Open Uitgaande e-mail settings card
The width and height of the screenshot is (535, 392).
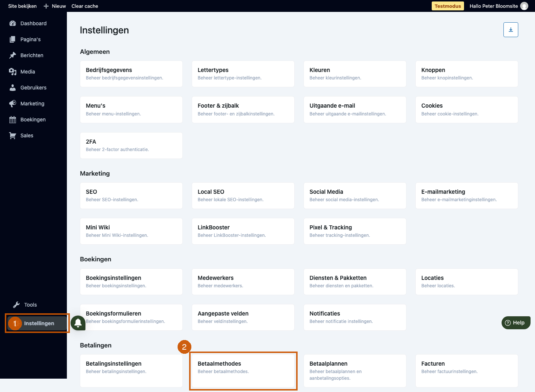coord(355,110)
